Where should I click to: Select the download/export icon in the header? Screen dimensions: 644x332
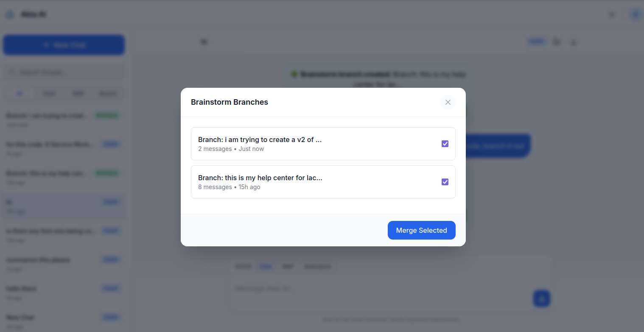tap(573, 42)
